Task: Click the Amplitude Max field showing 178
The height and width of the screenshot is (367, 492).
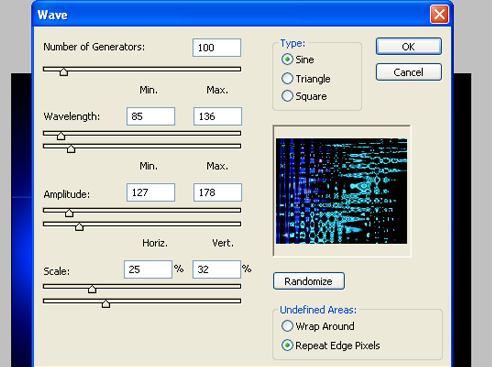Action: tap(217, 192)
